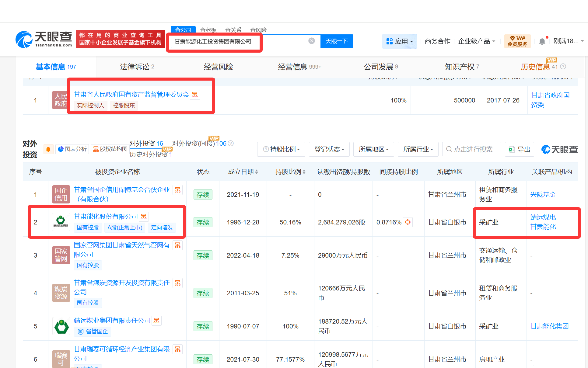Screen dimensions: 588x368
Task: Click the help icon next to 历史信息
Action: pos(563,67)
